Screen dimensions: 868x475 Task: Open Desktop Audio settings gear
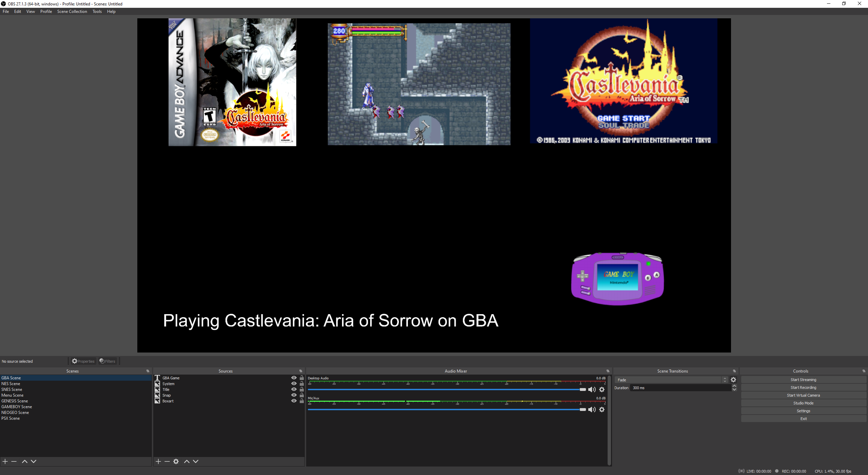tap(602, 389)
